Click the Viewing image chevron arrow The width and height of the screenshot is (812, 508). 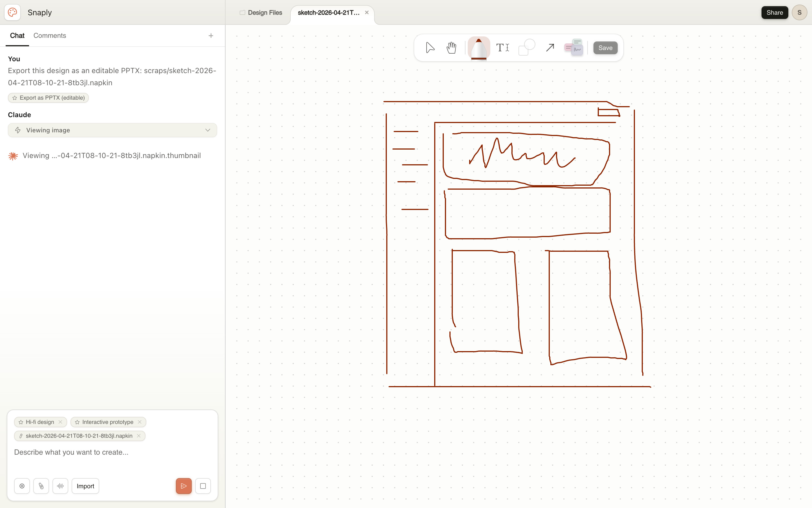pyautogui.click(x=208, y=130)
